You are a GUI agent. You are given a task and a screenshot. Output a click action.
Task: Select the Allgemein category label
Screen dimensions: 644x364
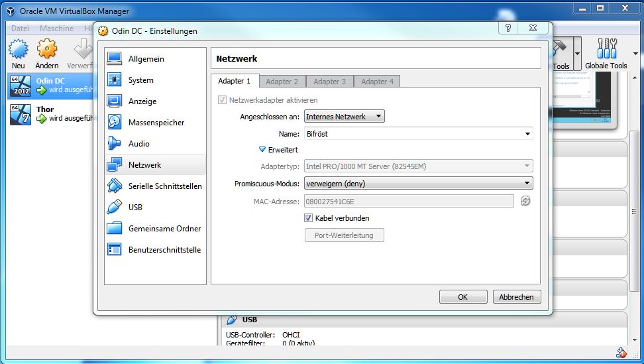tap(146, 59)
